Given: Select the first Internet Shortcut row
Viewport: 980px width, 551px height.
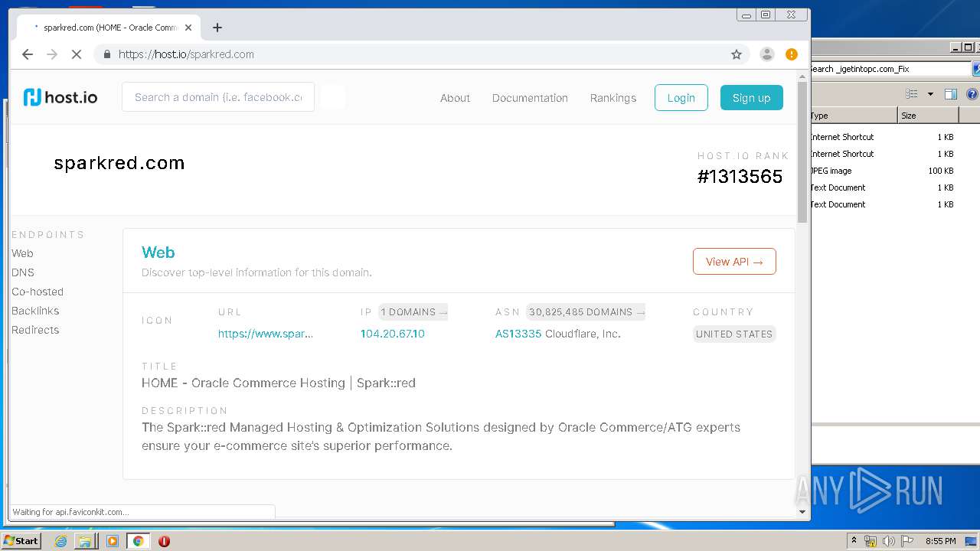Looking at the screenshot, I should 882,137.
